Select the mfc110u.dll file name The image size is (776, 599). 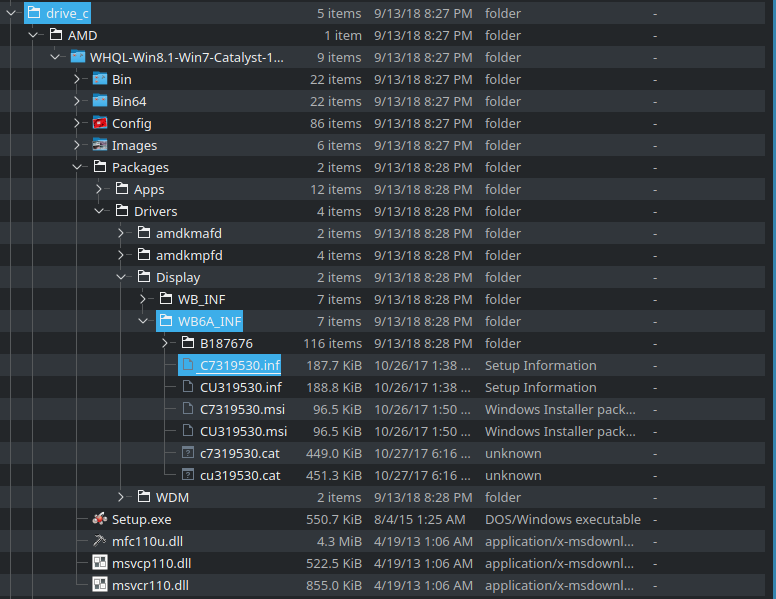click(147, 541)
